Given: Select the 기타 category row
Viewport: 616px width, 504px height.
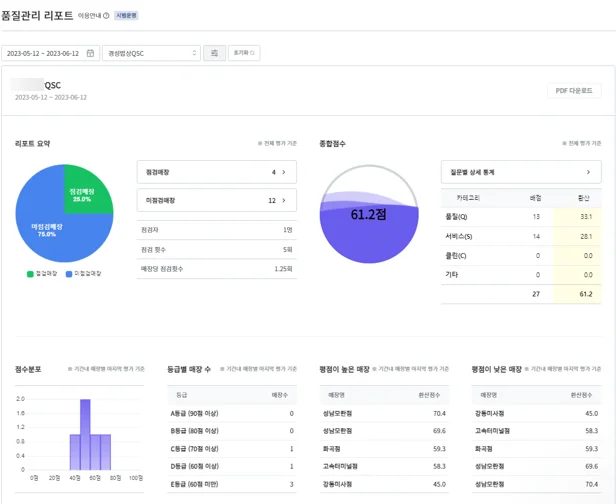Looking at the screenshot, I should (521, 275).
